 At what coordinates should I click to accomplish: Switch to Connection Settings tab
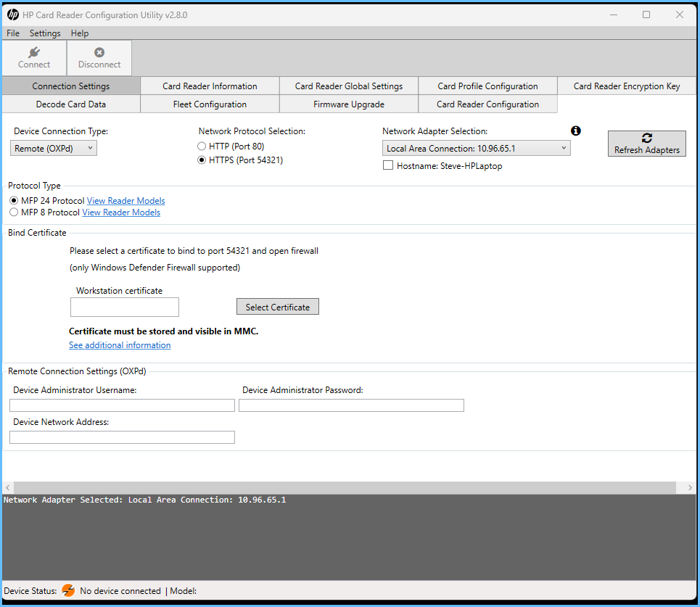pyautogui.click(x=71, y=86)
